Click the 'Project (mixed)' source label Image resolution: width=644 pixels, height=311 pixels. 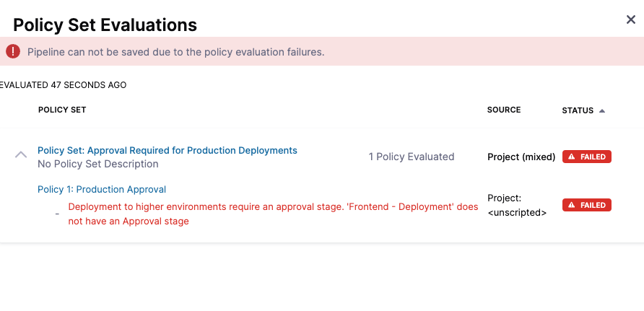click(521, 157)
